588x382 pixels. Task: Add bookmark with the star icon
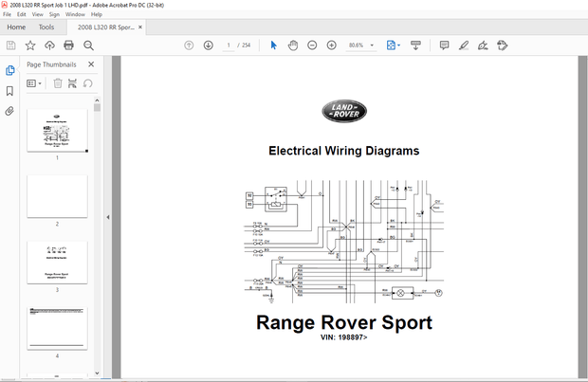click(30, 45)
